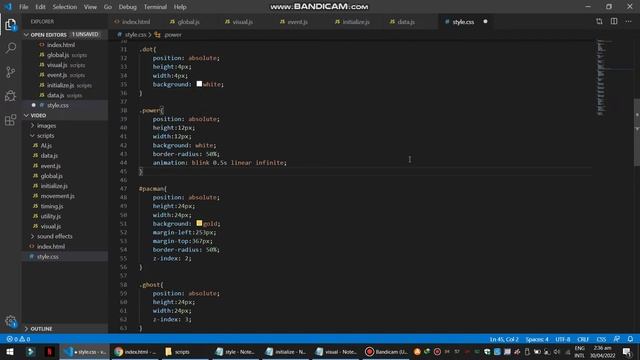The width and height of the screenshot is (640, 360).
Task: Open the Debug view in activity bar
Action: [11, 96]
